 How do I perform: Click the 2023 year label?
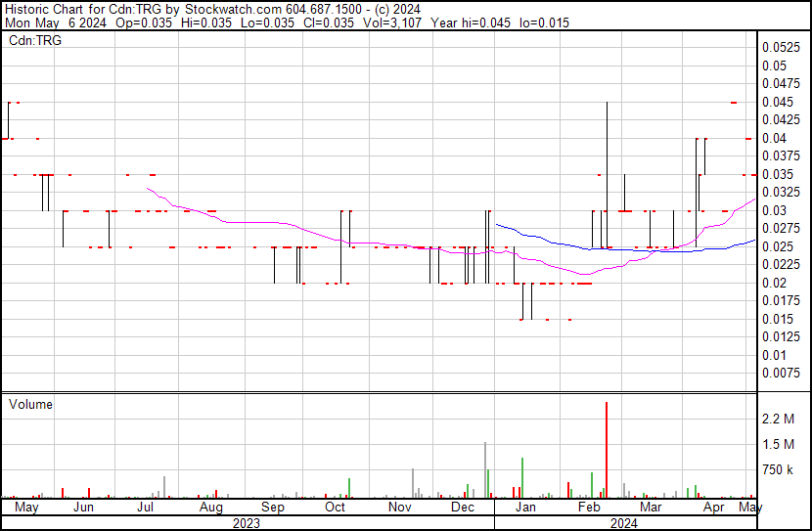click(x=247, y=523)
